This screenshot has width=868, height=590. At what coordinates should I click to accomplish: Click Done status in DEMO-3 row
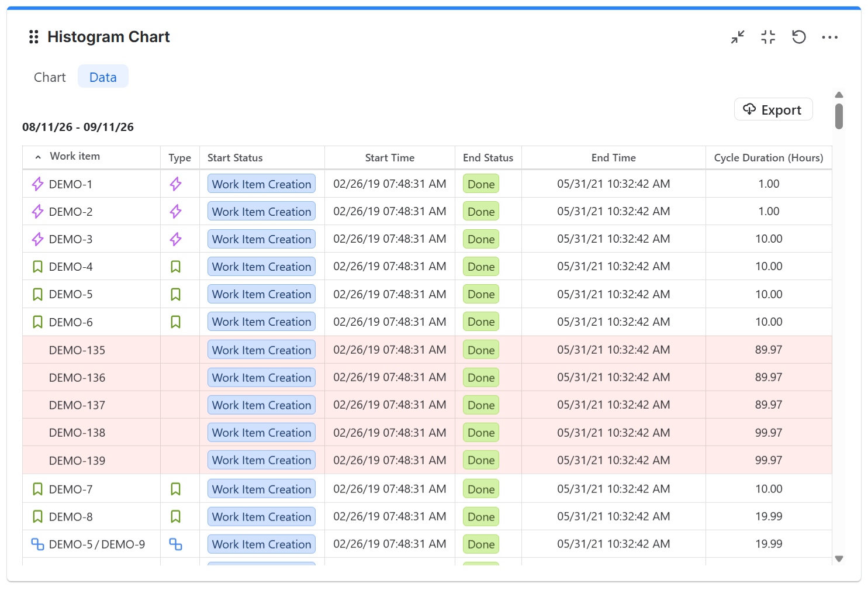coord(481,239)
